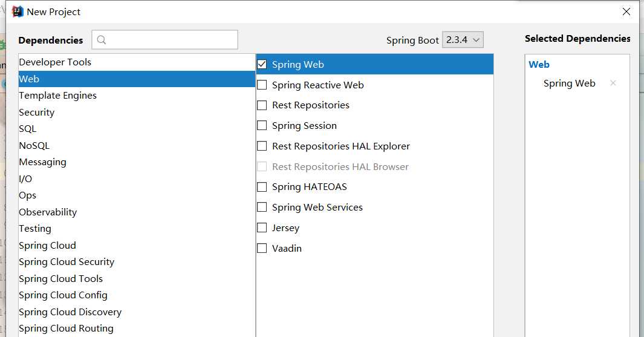Open Template Engines category
Image resolution: width=644 pixels, height=337 pixels.
[137, 96]
